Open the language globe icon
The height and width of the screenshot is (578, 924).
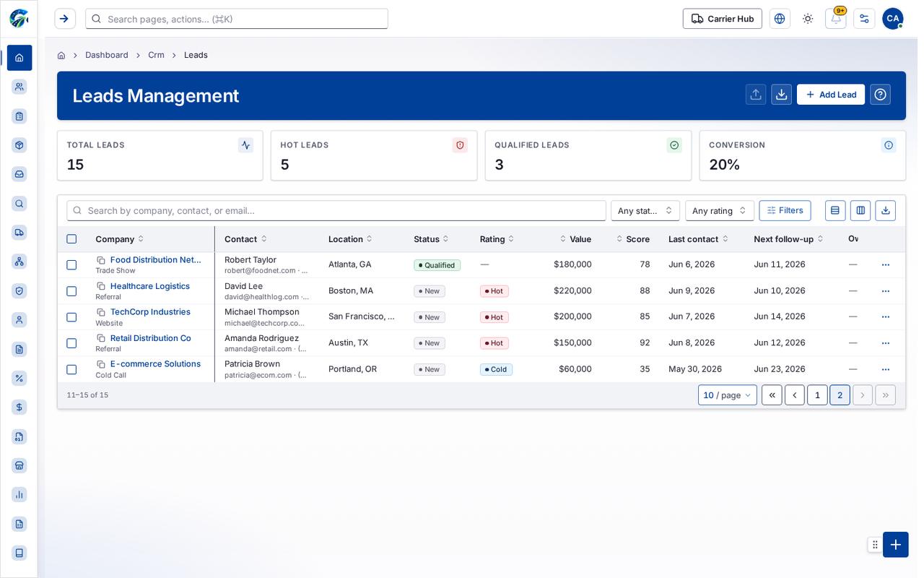(780, 19)
